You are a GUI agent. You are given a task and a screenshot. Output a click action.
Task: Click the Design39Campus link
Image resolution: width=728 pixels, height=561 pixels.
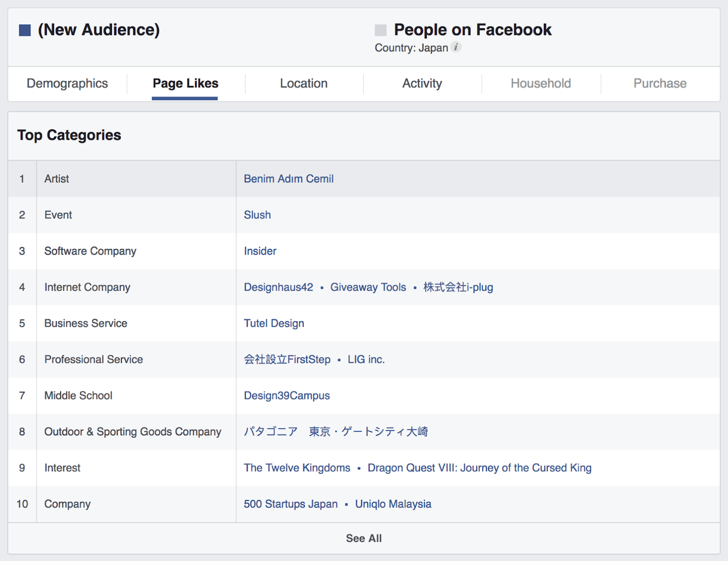[x=287, y=396]
